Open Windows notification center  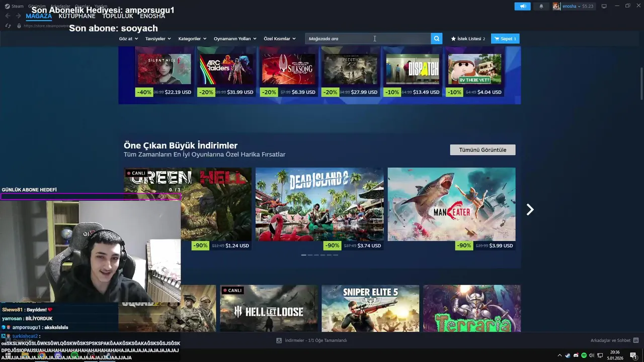(x=633, y=355)
